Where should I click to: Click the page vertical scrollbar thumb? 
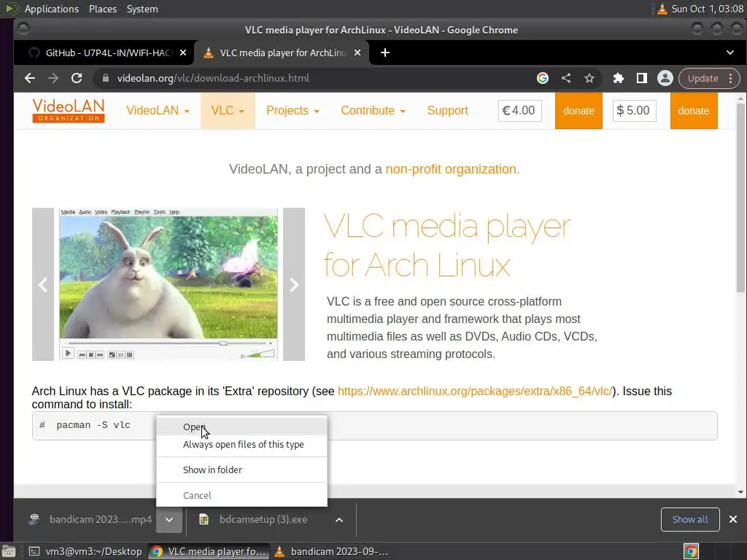point(740,198)
